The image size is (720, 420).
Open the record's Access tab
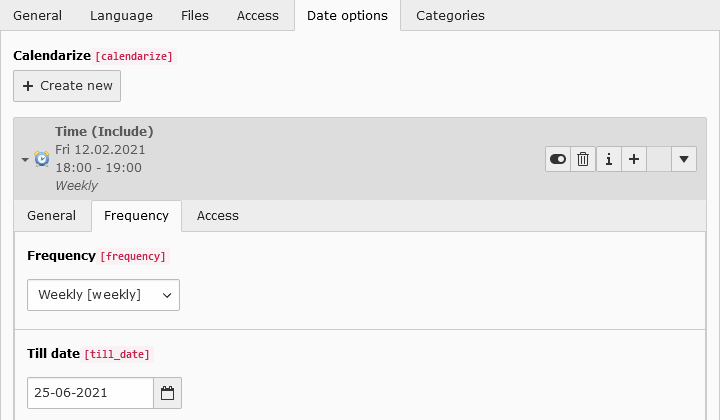tap(218, 216)
